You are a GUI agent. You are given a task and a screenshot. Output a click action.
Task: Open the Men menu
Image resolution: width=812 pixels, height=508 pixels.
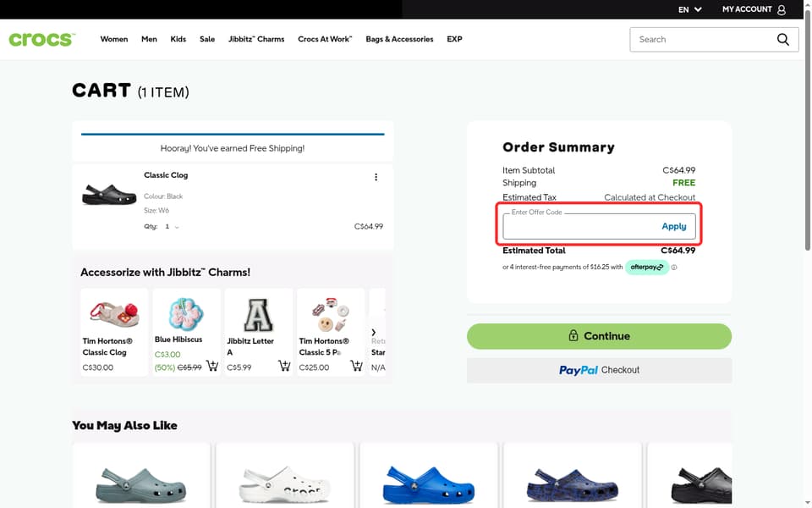click(149, 40)
